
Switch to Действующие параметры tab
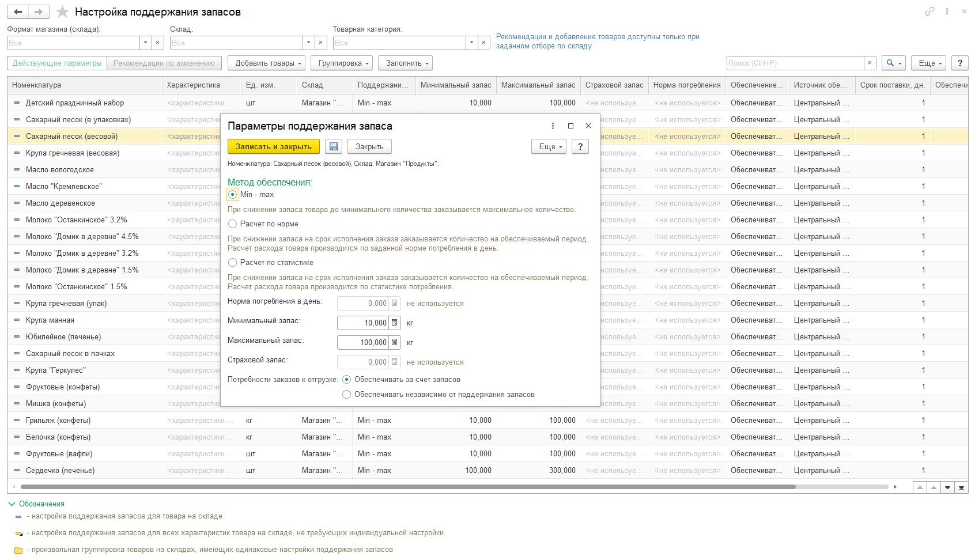[57, 63]
